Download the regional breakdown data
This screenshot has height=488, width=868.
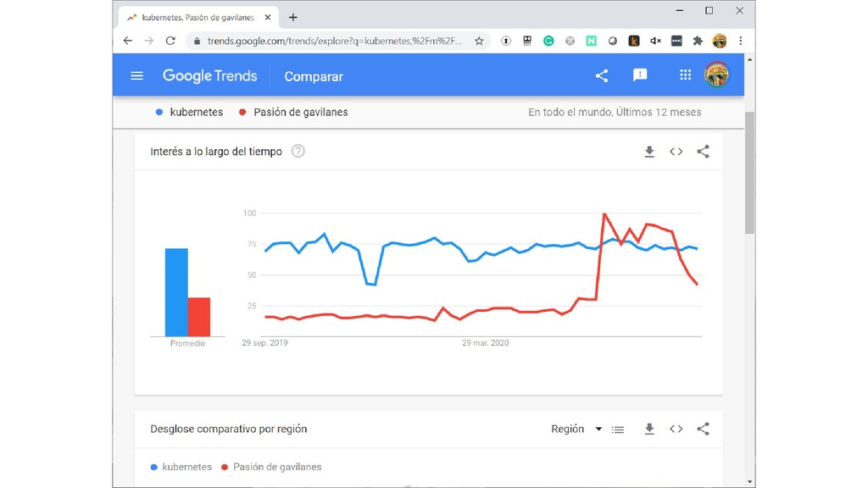(649, 430)
